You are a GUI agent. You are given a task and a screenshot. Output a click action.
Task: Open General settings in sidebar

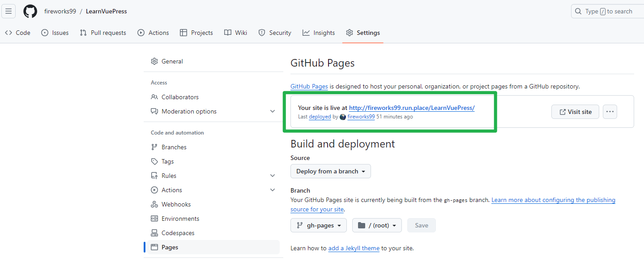point(172,61)
